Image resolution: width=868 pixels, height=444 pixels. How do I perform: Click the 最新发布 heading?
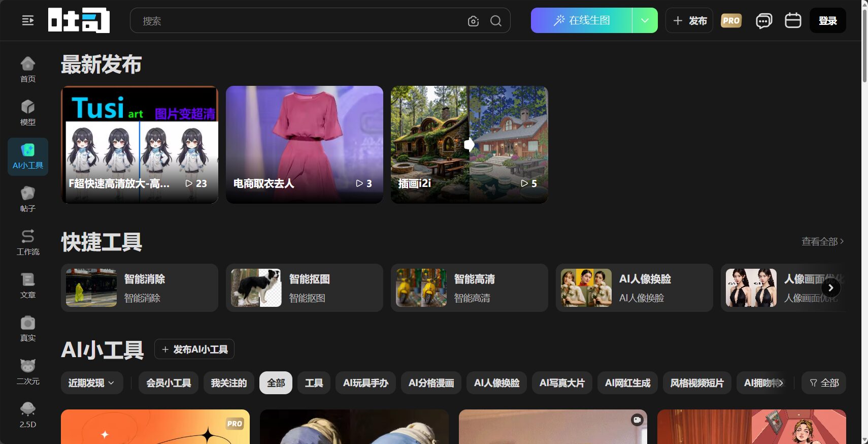102,65
